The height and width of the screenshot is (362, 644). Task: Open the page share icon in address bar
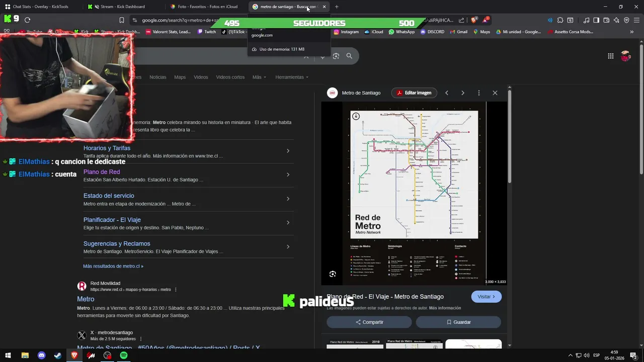(462, 20)
